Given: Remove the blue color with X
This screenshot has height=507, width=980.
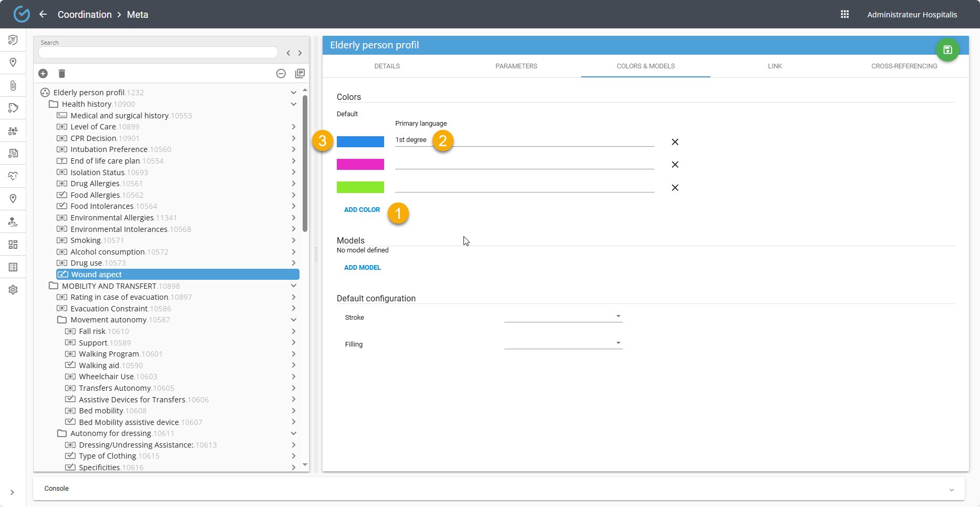Looking at the screenshot, I should [x=675, y=142].
